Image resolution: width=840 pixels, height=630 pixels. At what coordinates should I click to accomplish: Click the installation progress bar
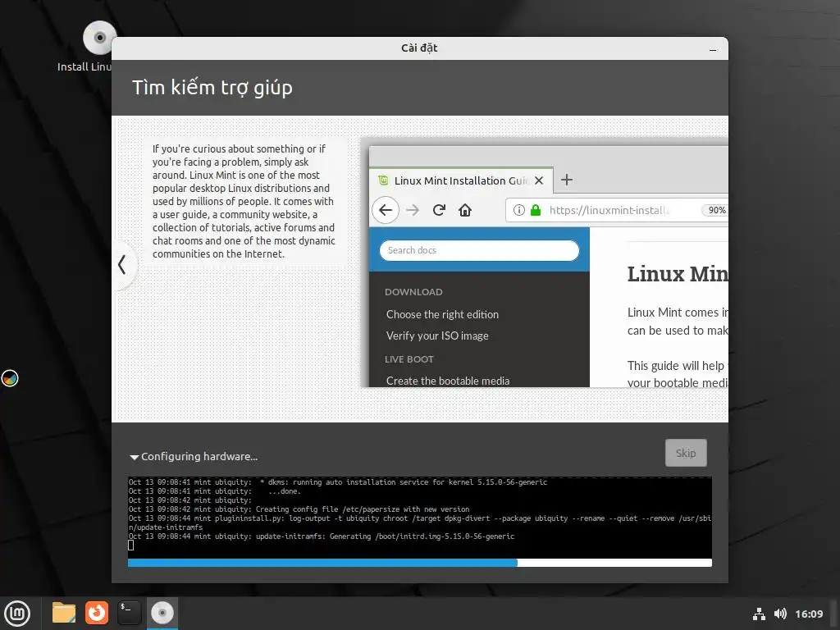419,563
